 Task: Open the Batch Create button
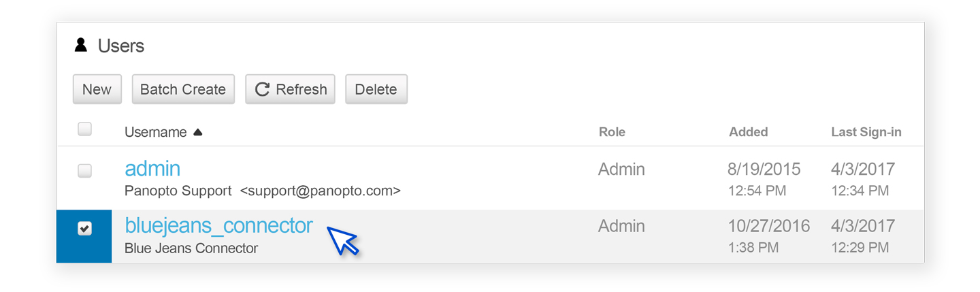point(183,89)
